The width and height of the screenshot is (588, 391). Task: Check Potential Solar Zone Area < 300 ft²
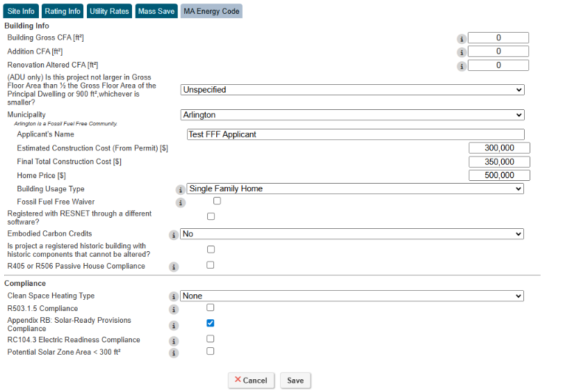pyautogui.click(x=211, y=351)
